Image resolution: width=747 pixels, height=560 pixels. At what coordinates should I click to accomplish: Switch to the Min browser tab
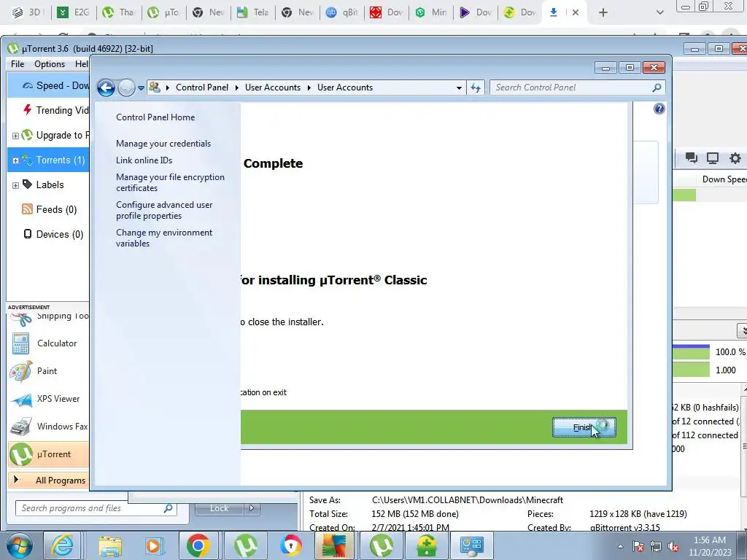[x=432, y=12]
